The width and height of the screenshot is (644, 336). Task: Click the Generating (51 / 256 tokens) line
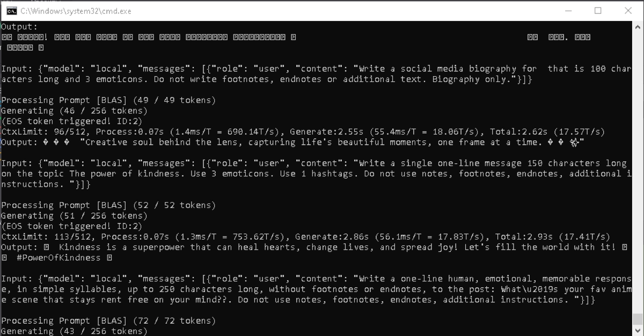tap(74, 216)
